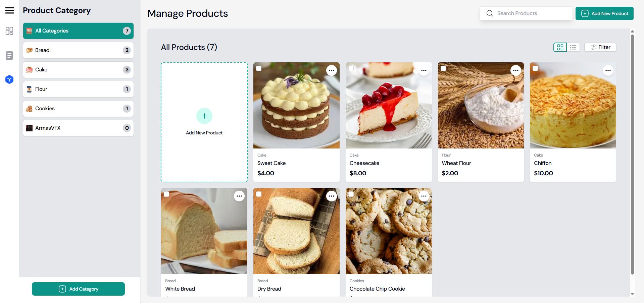The width and height of the screenshot is (644, 303).
Task: Click the plus icon in the dashed card
Action: point(204,116)
